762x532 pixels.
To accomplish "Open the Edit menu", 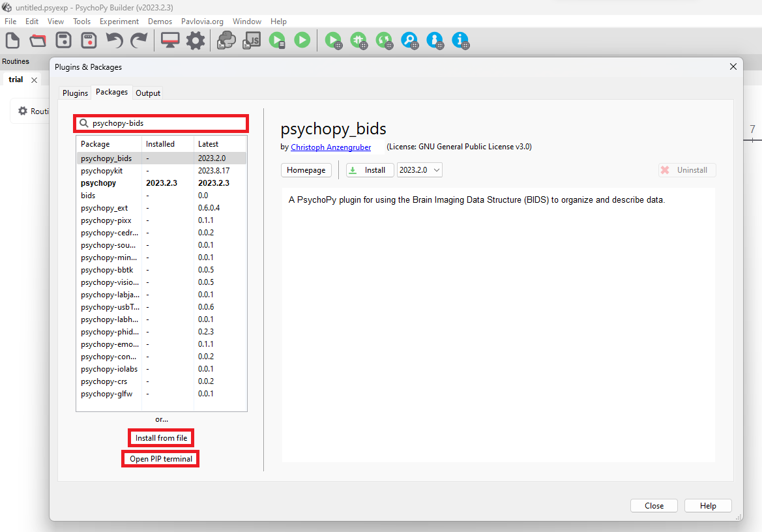I will [x=32, y=22].
